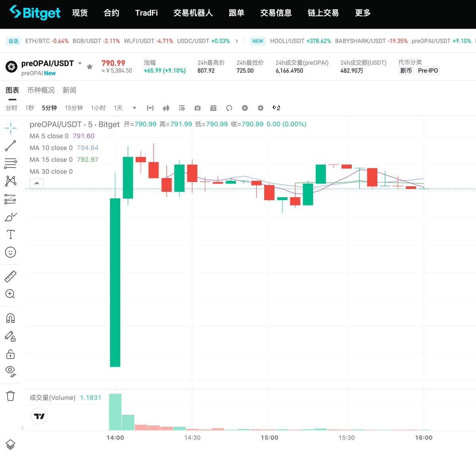Screen dimensions: 476x461
Task: Open the emoji sticker tool
Action: click(11, 252)
